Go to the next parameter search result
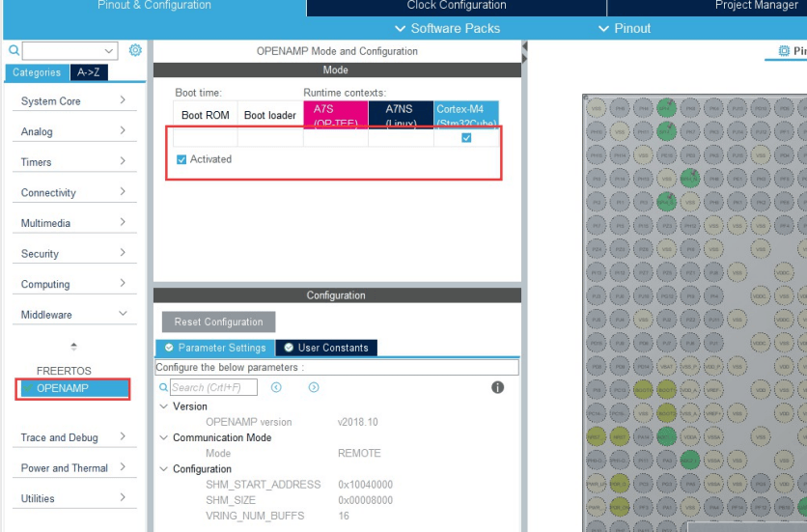 pyautogui.click(x=314, y=387)
